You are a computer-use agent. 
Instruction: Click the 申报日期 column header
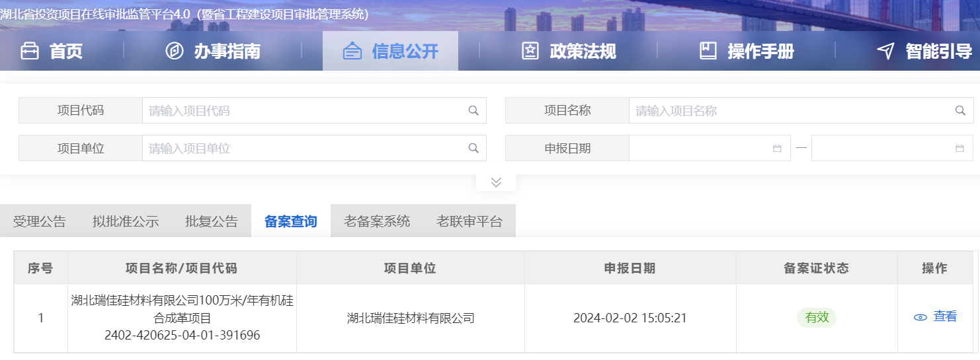(630, 268)
